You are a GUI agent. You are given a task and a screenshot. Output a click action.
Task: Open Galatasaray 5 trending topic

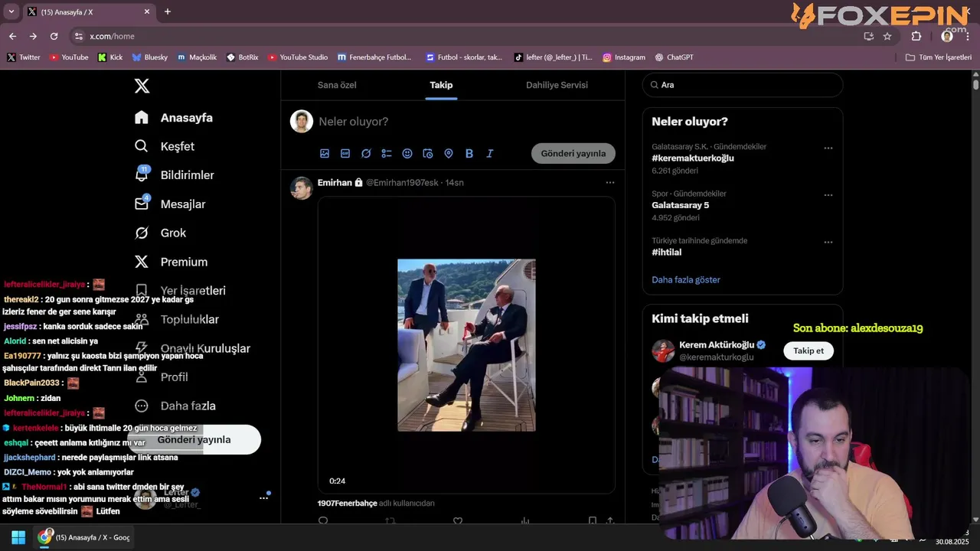680,205
